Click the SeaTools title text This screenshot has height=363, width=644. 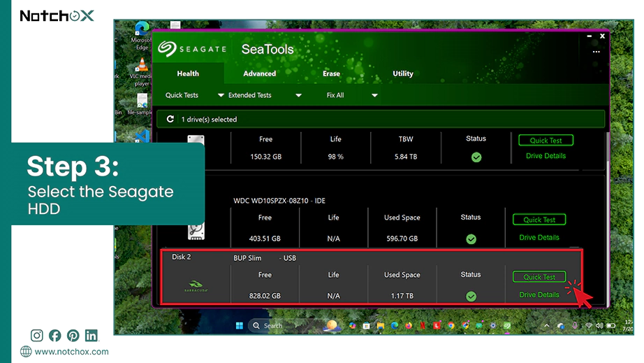point(268,50)
